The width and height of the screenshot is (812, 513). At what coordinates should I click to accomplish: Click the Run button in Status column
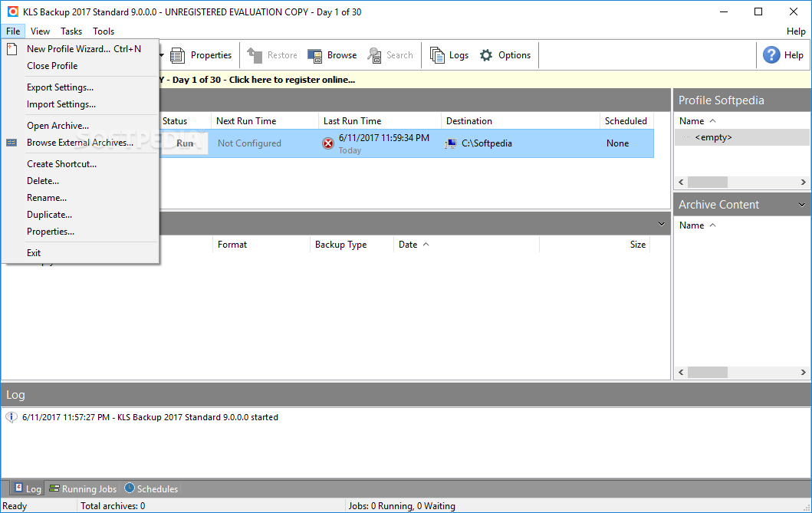pyautogui.click(x=184, y=143)
